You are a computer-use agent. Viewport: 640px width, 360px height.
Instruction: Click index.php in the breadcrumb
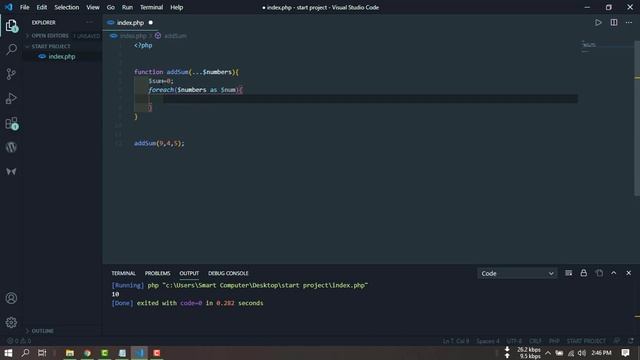click(x=133, y=36)
